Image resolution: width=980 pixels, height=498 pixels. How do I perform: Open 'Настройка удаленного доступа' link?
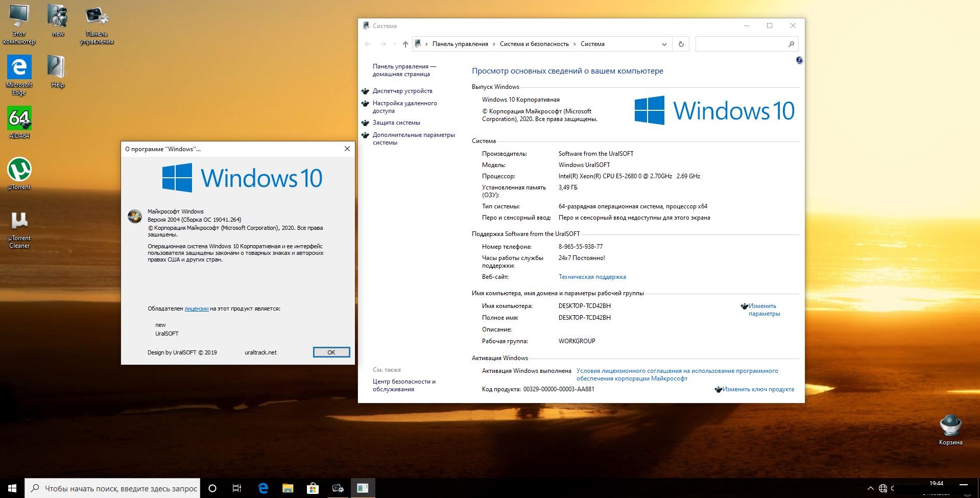[404, 107]
